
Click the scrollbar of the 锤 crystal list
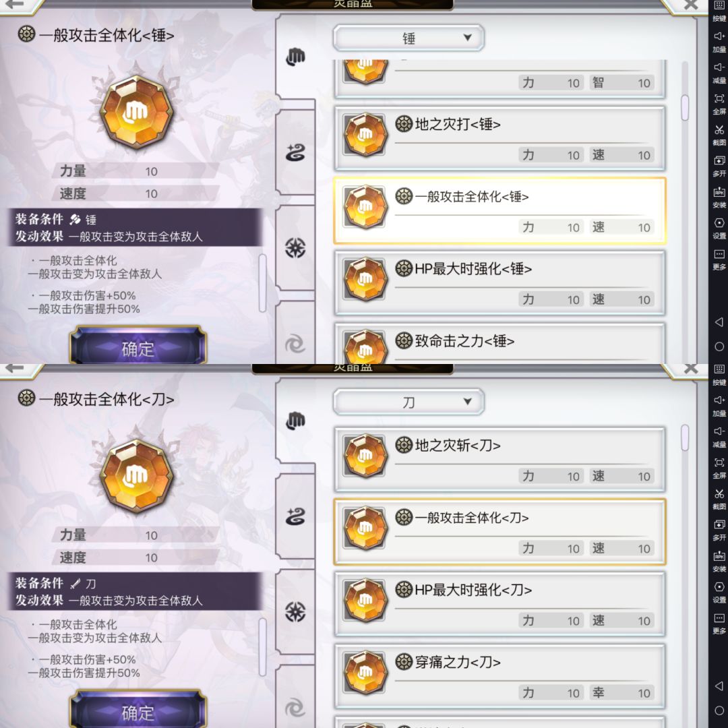click(x=685, y=108)
